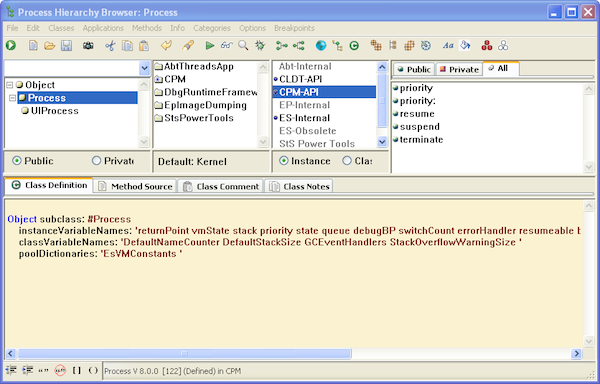The width and height of the screenshot is (600, 384).
Task: Click the green bug debug icon
Action: pyautogui.click(x=260, y=46)
